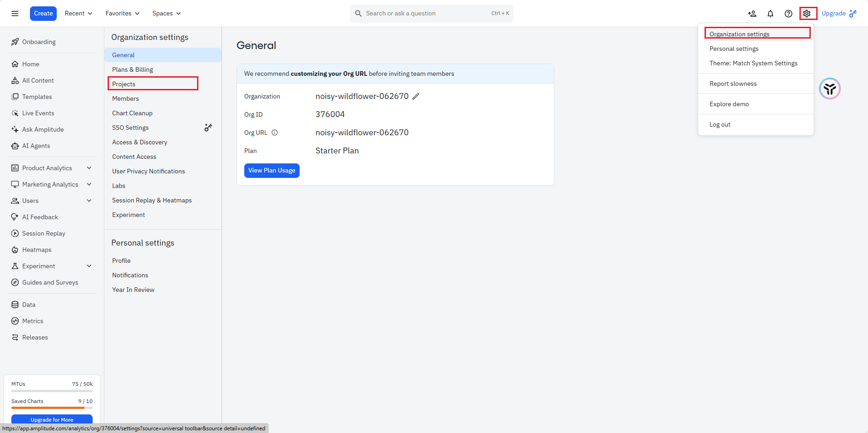Click the Saved Charts usage progress bar
This screenshot has width=868, height=433.
tap(52, 408)
